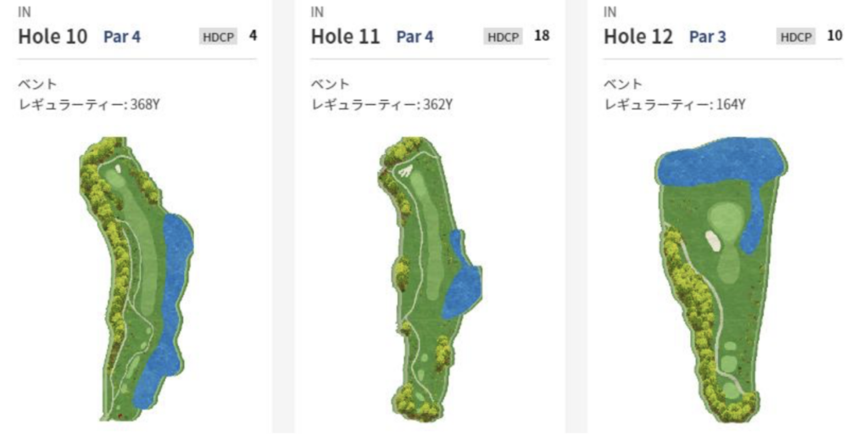The width and height of the screenshot is (868, 440).
Task: Open the Hole 10 course map image
Action: [136, 279]
